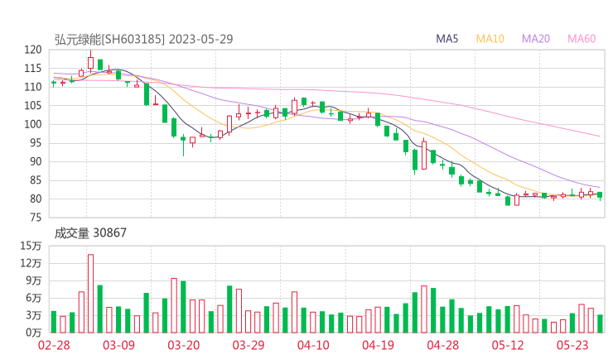The width and height of the screenshot is (613, 364).
Task: Click the MA60 legend label
Action: pos(582,39)
